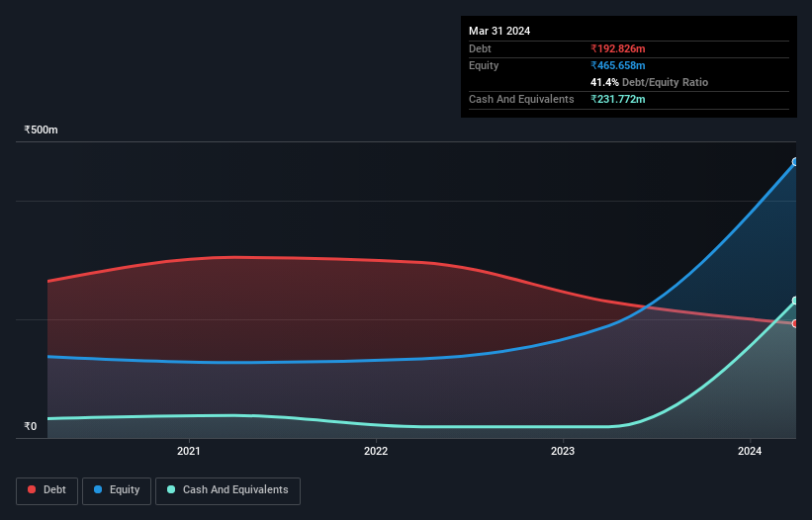Click the ₹231.772m cash value
This screenshot has height=520, width=812.
click(x=618, y=99)
